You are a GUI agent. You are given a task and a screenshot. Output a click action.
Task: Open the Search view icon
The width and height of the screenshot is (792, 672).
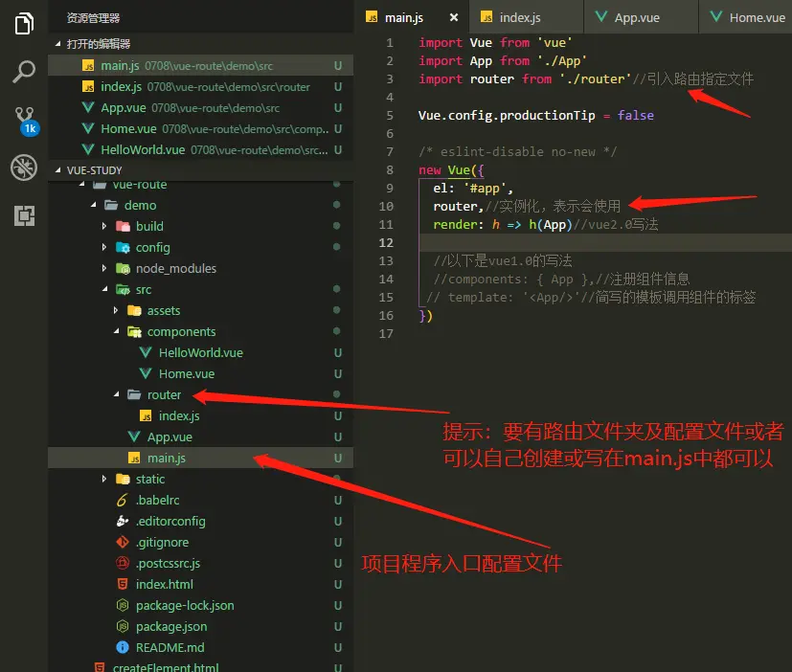(24, 71)
